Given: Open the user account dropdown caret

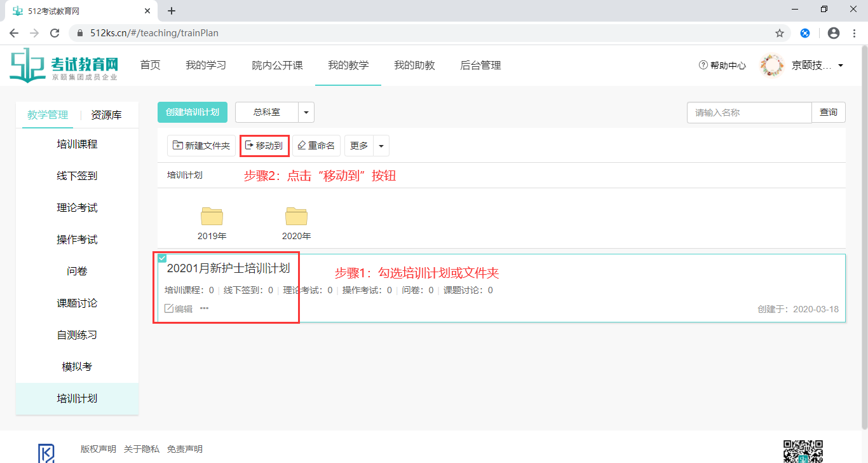Looking at the screenshot, I should [841, 66].
